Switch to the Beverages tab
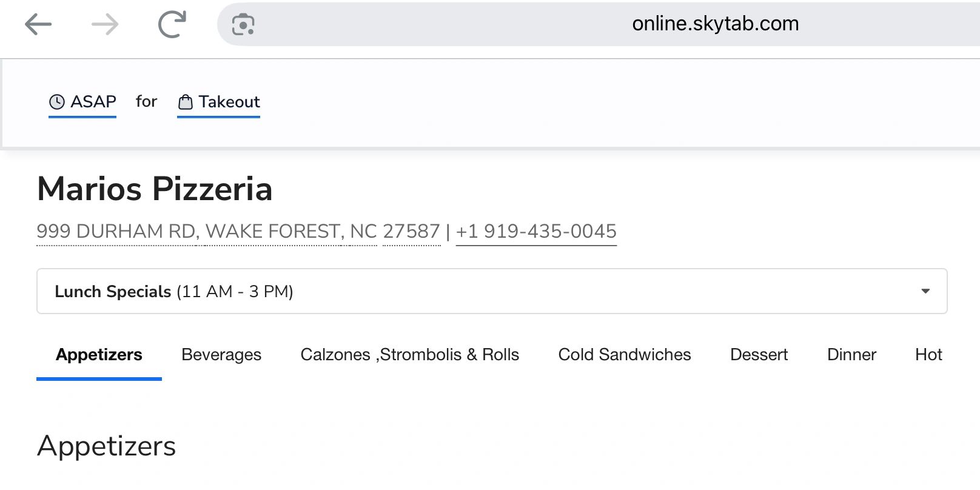Image resolution: width=980 pixels, height=490 pixels. (x=221, y=355)
